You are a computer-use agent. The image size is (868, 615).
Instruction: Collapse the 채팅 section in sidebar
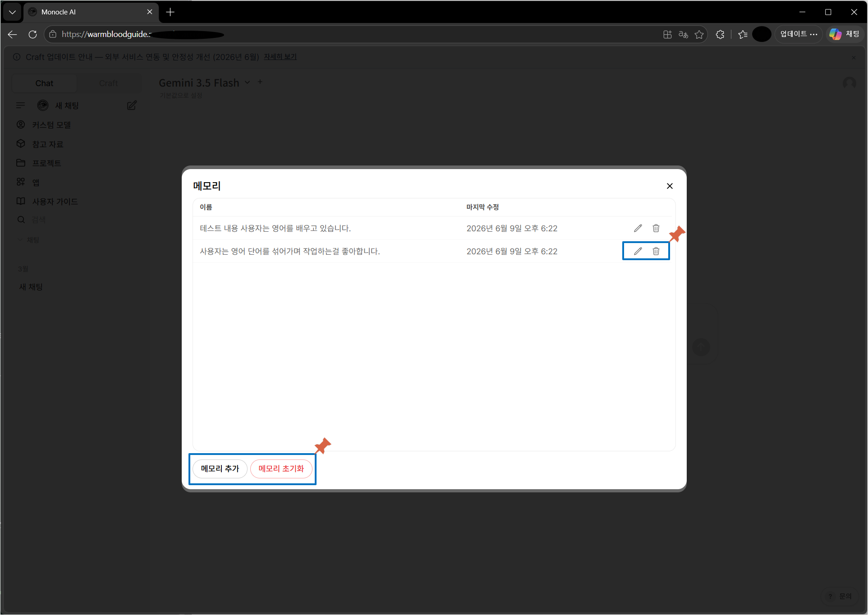(x=29, y=240)
